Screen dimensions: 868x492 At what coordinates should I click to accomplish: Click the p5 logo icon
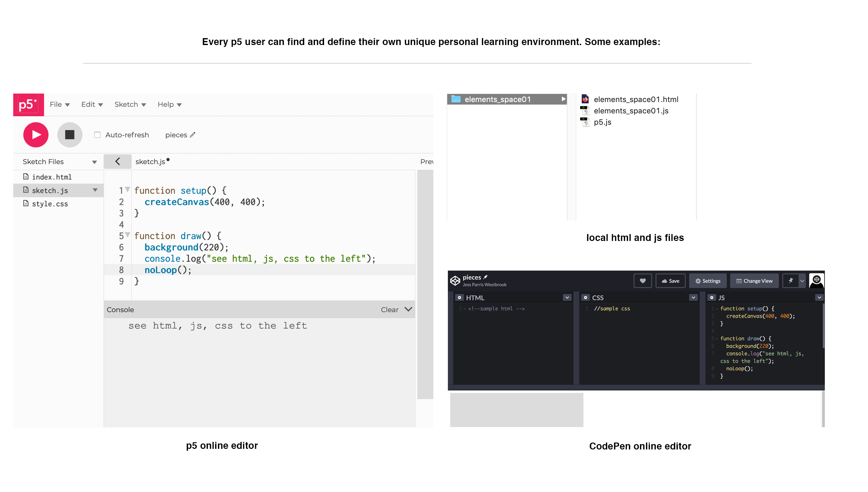pyautogui.click(x=28, y=104)
